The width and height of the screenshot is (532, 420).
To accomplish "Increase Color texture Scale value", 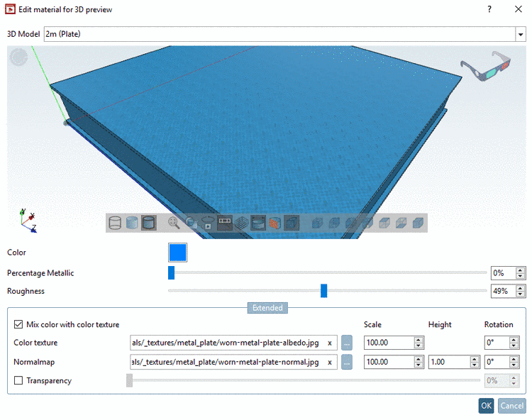I will 419,341.
